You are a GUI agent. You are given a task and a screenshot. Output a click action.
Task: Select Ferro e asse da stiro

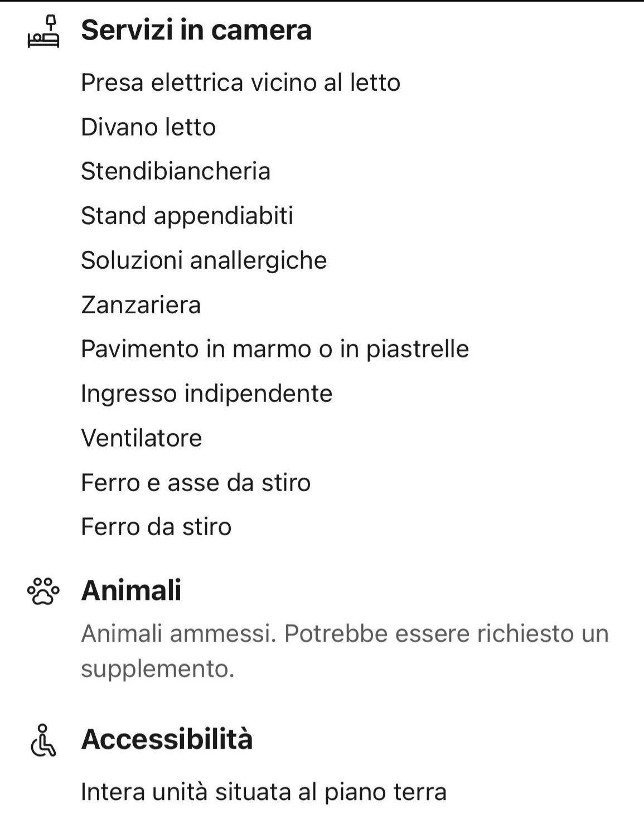(x=196, y=482)
